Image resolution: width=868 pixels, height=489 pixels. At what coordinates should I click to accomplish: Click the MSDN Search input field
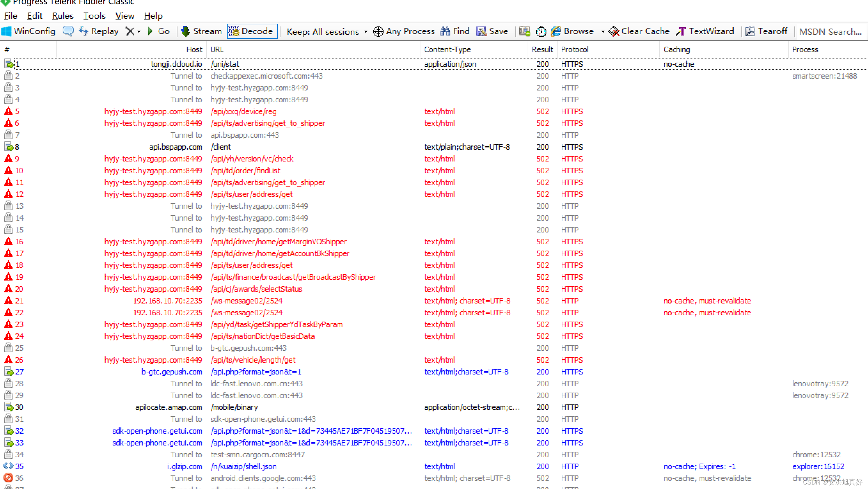click(x=830, y=32)
